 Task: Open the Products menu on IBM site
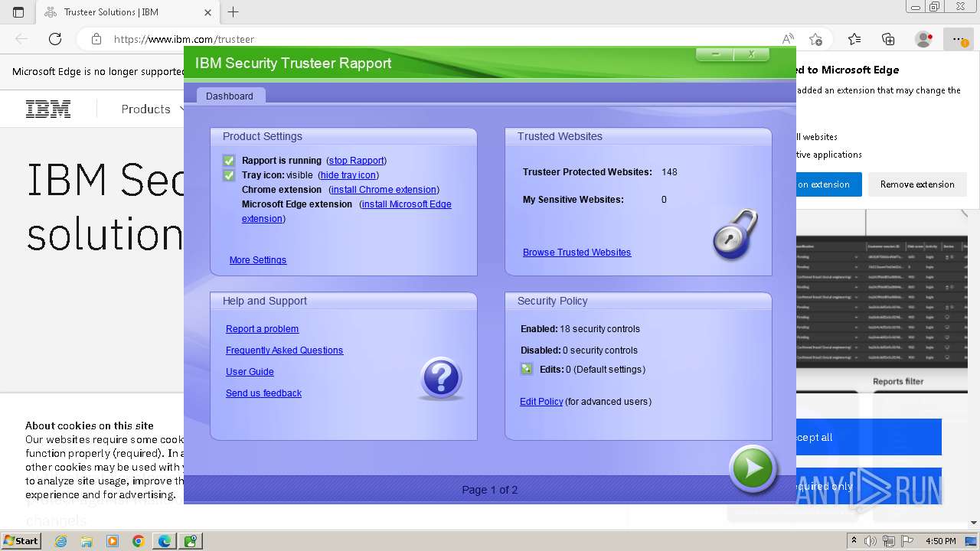[152, 109]
